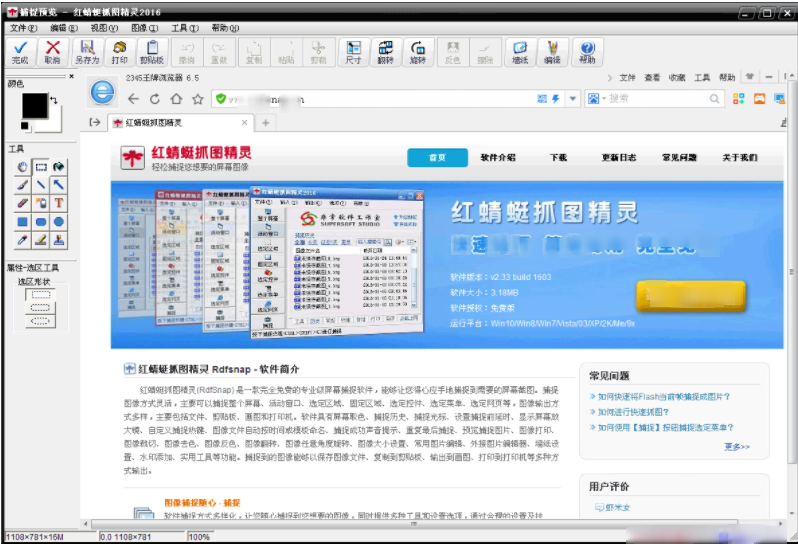Click the 剪裁 (Crop) scissors toolbar button
Screen dimensions: 798x544
click(x=319, y=52)
